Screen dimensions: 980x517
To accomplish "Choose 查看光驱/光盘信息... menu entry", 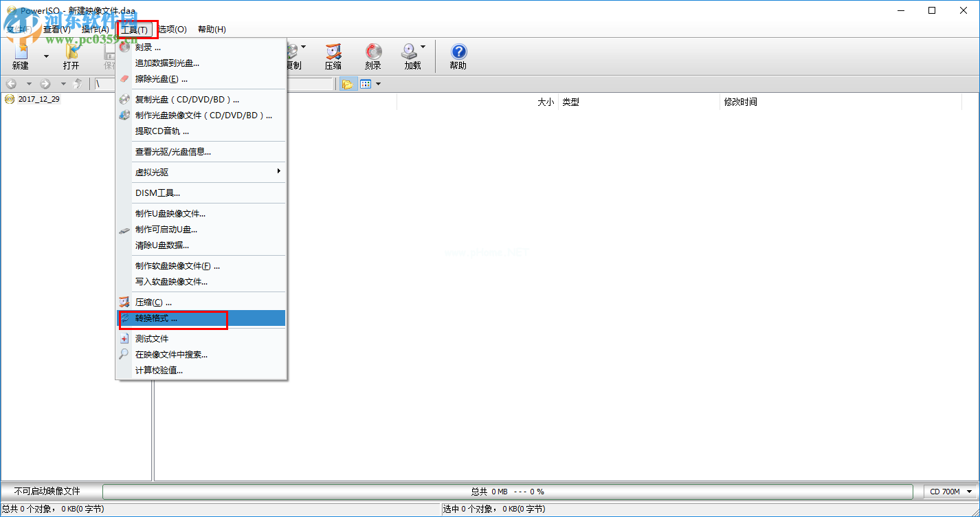I will tap(201, 152).
